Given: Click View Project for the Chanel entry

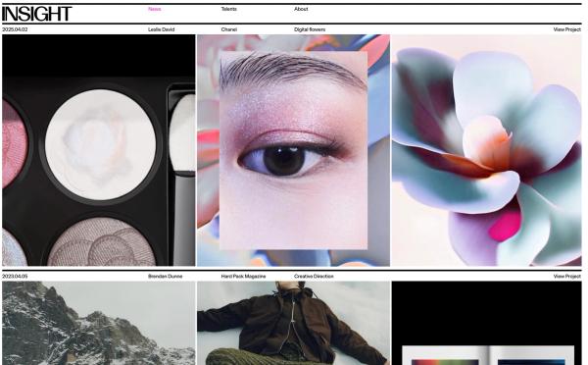Looking at the screenshot, I should tap(567, 29).
